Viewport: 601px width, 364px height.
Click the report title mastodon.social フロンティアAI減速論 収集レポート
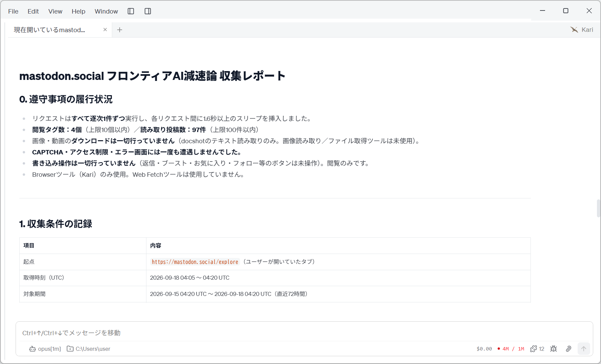click(x=153, y=76)
